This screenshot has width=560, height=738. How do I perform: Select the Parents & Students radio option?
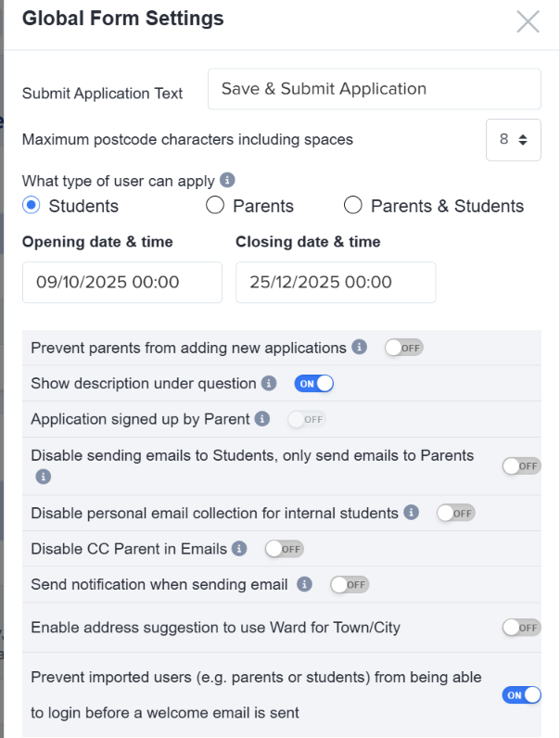pos(353,206)
